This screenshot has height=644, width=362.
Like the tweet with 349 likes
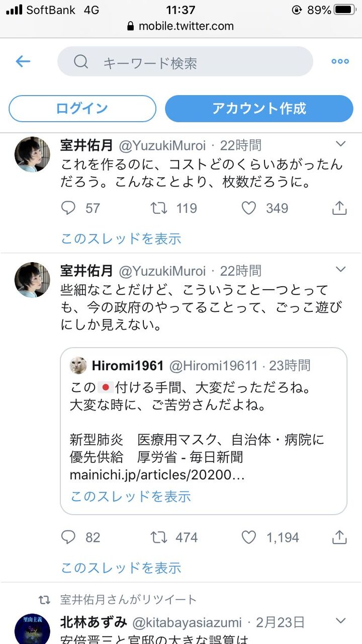[249, 208]
